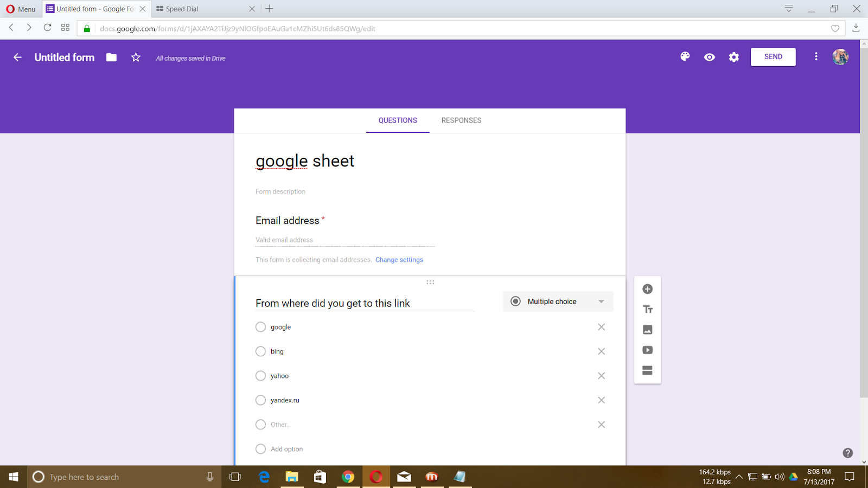The height and width of the screenshot is (488, 868).
Task: Move form to folder icon
Action: click(x=111, y=57)
